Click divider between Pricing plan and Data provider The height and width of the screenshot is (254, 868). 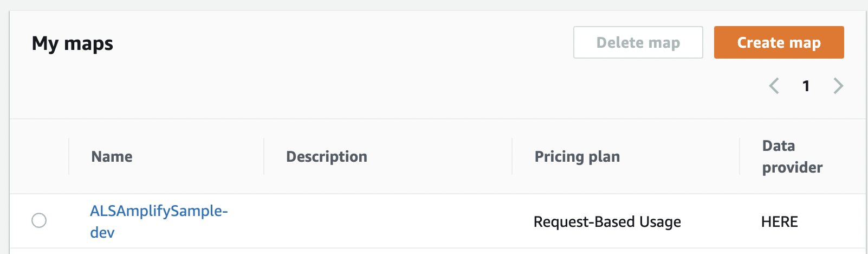(740, 156)
